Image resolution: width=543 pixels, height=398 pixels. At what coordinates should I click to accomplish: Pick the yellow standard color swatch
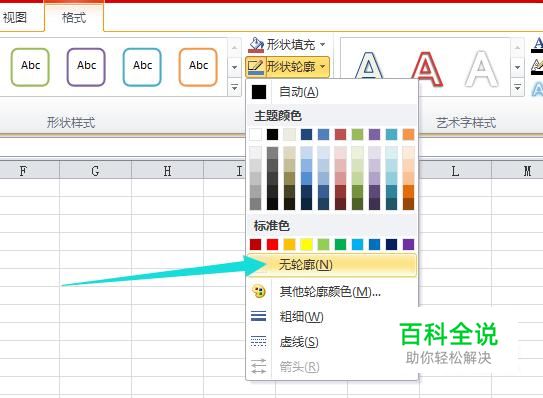pyautogui.click(x=306, y=245)
